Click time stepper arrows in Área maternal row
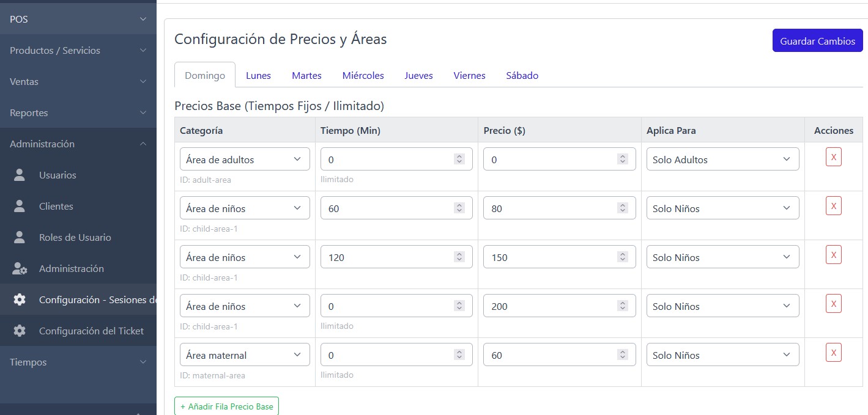868x415 pixels. (x=459, y=354)
